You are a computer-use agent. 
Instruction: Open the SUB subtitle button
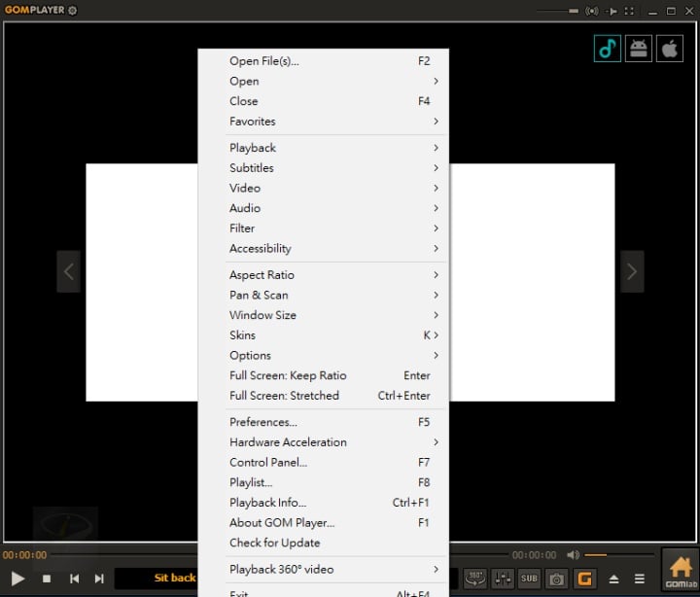coord(529,579)
